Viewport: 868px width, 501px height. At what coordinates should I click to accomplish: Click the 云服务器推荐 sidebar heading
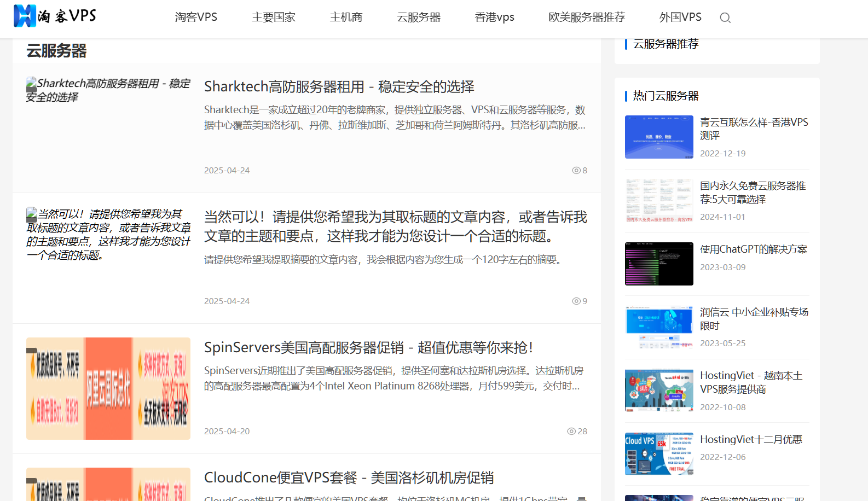(666, 44)
